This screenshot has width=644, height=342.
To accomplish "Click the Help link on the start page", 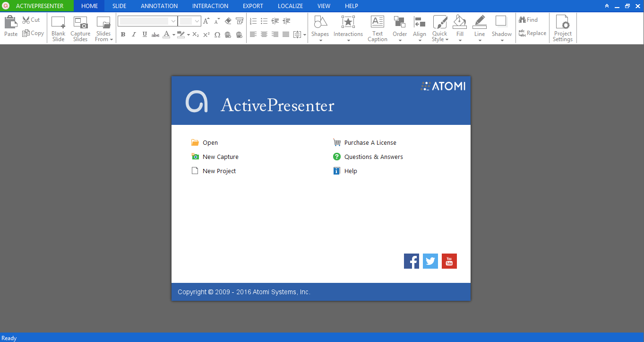I will (345, 171).
